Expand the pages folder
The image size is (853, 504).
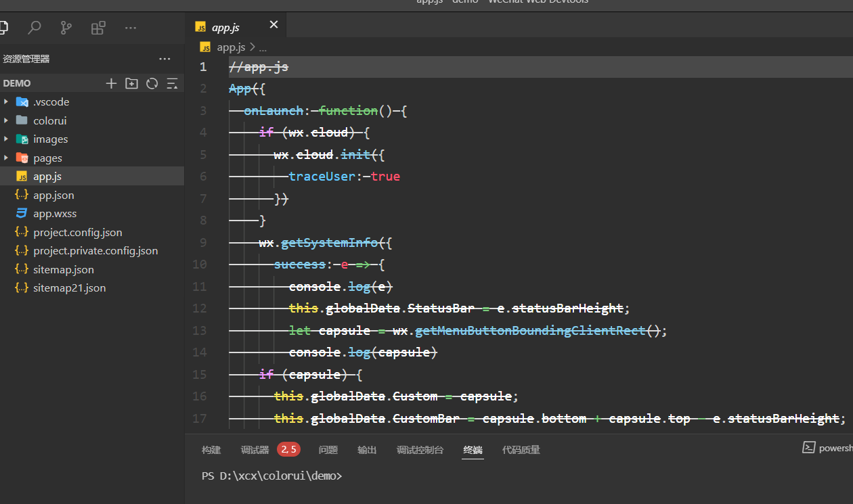pyautogui.click(x=6, y=158)
